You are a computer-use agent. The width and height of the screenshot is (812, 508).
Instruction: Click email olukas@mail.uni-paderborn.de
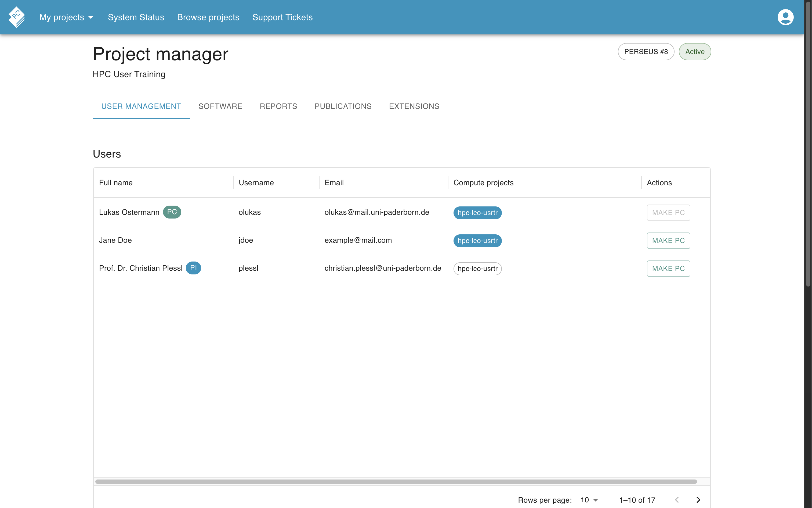coord(377,212)
